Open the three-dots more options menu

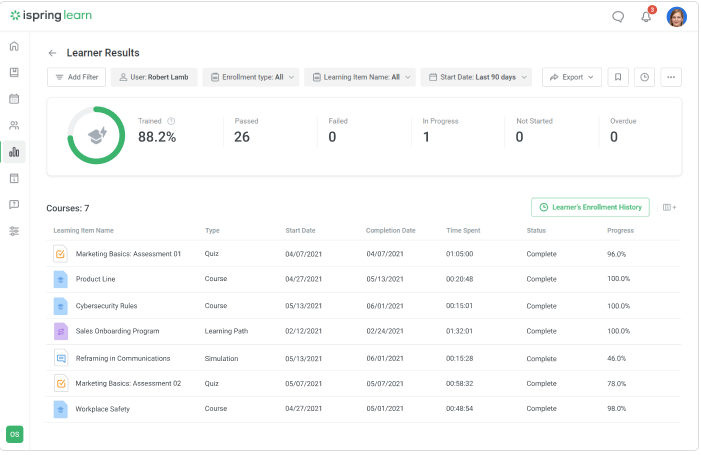[671, 77]
